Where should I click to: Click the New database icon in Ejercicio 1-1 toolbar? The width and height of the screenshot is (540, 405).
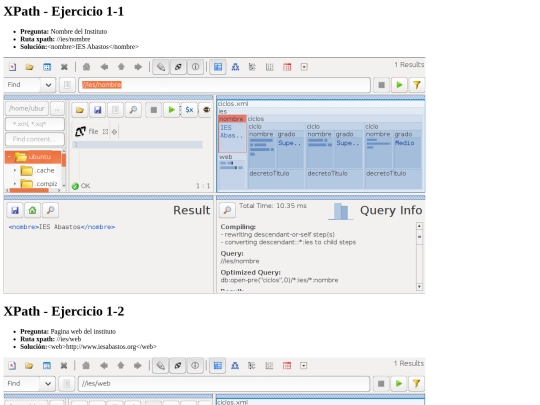pos(12,67)
